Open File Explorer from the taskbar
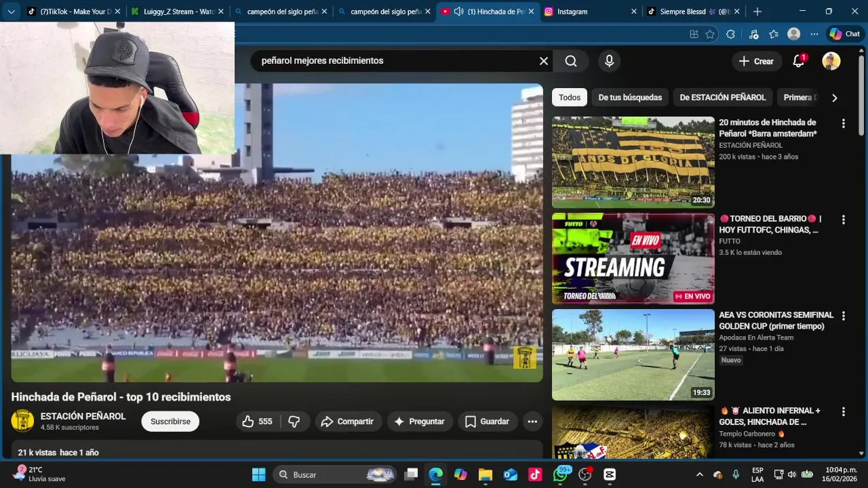Screen dimensions: 868x488 [x=485, y=474]
